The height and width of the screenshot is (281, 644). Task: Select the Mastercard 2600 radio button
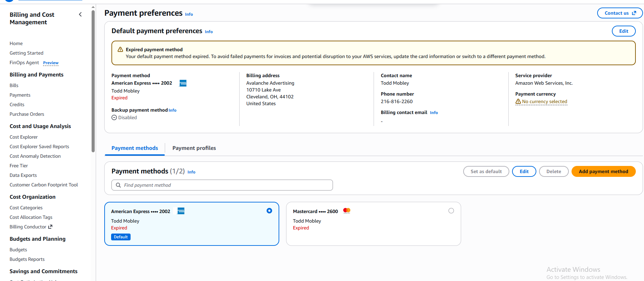point(451,211)
